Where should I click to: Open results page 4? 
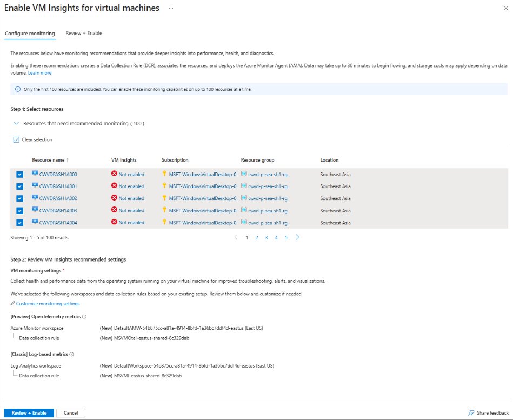(276, 238)
